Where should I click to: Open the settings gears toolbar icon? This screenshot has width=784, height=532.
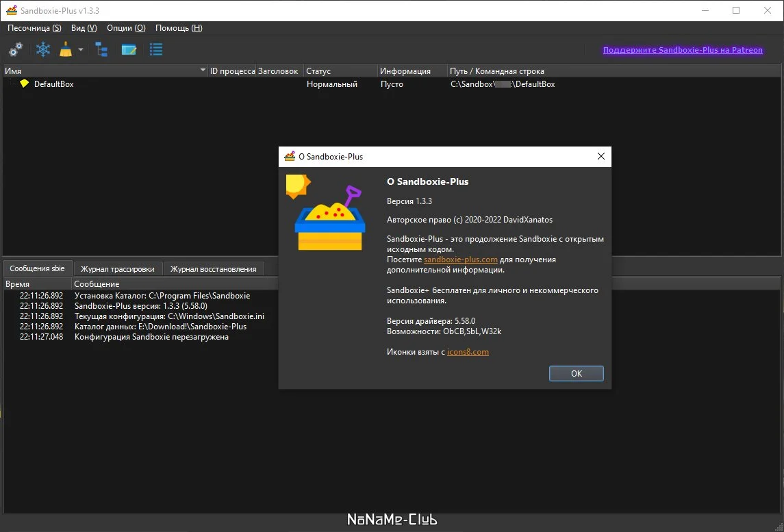click(16, 49)
